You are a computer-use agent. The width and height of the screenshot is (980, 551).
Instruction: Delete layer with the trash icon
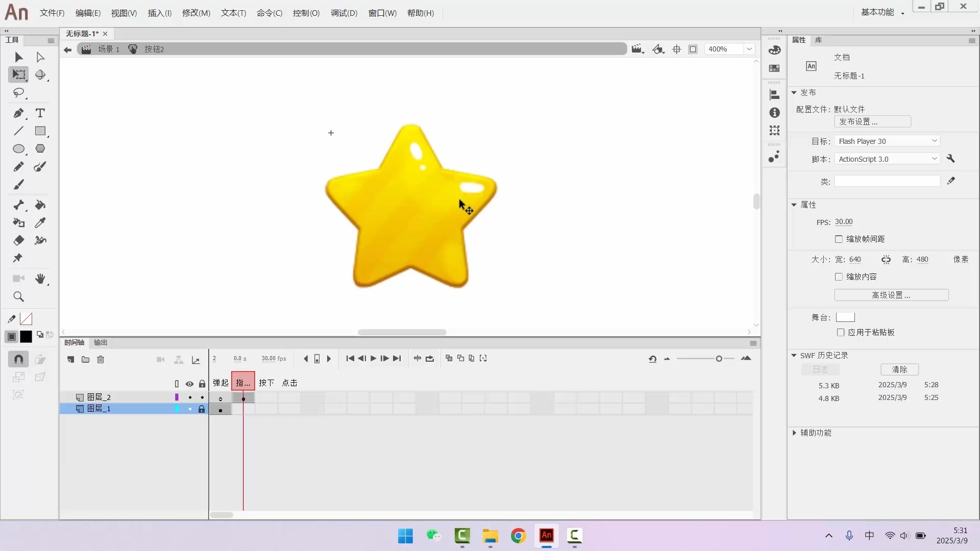click(x=101, y=360)
